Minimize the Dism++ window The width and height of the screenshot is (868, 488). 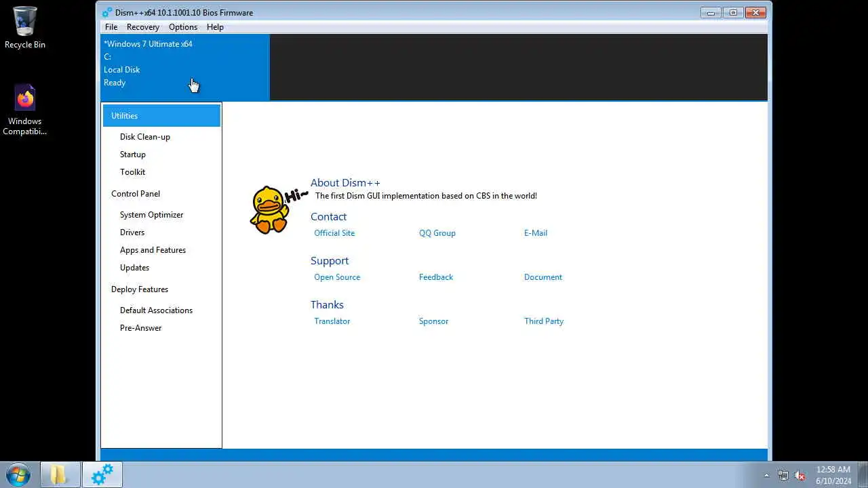tap(711, 12)
